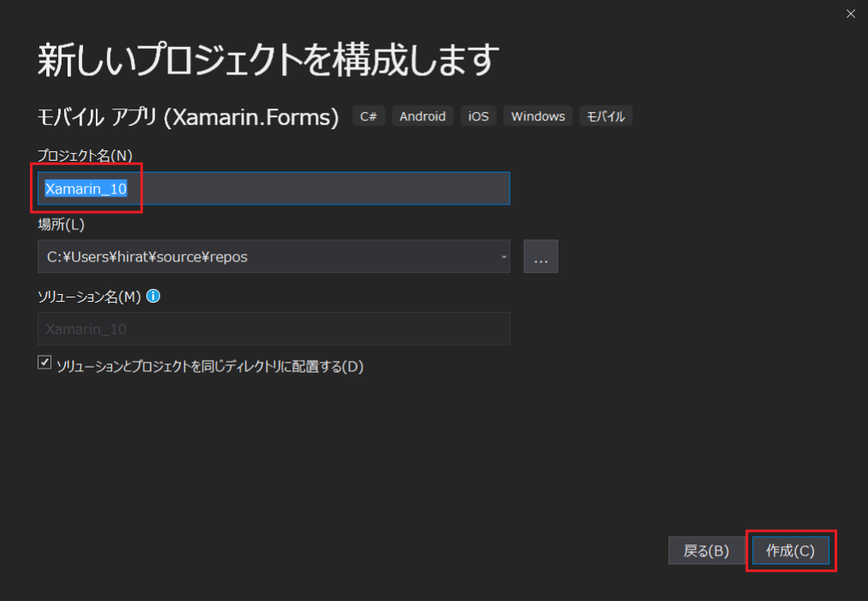Viewport: 868px width, 601px height.
Task: Select the iOS platform tag
Action: coord(477,115)
